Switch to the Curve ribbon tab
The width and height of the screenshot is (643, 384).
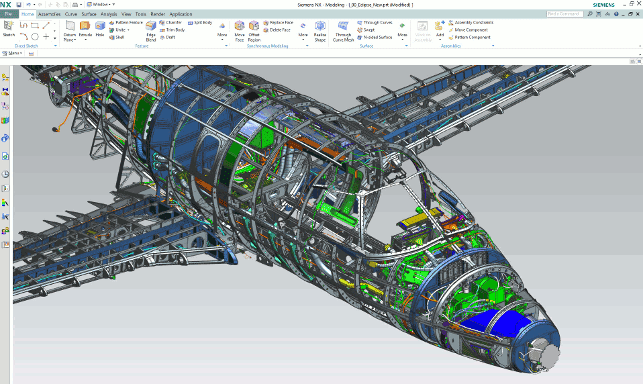click(71, 14)
